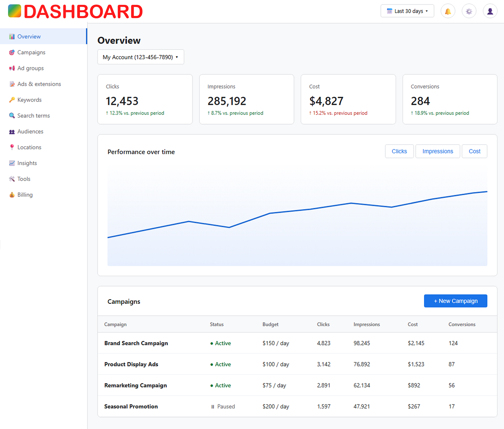The height and width of the screenshot is (429, 504).
Task: Open Remarketing Campaign row
Action: pos(297,385)
